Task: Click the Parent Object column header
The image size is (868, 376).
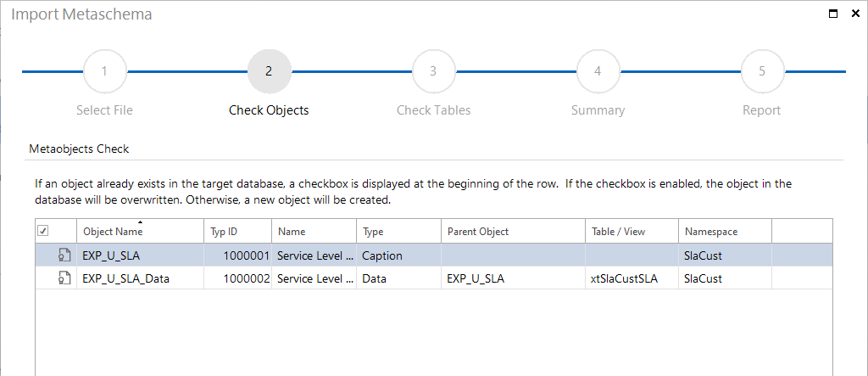Action: coord(513,231)
